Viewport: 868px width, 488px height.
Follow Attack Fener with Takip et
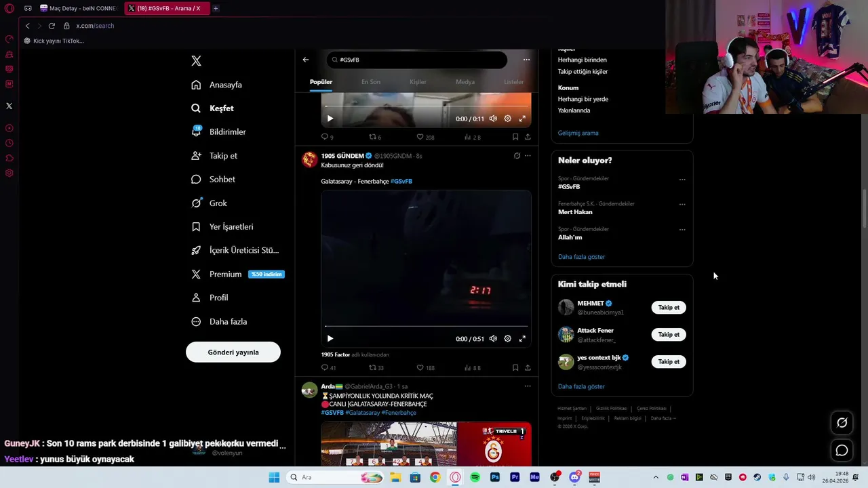(669, 335)
